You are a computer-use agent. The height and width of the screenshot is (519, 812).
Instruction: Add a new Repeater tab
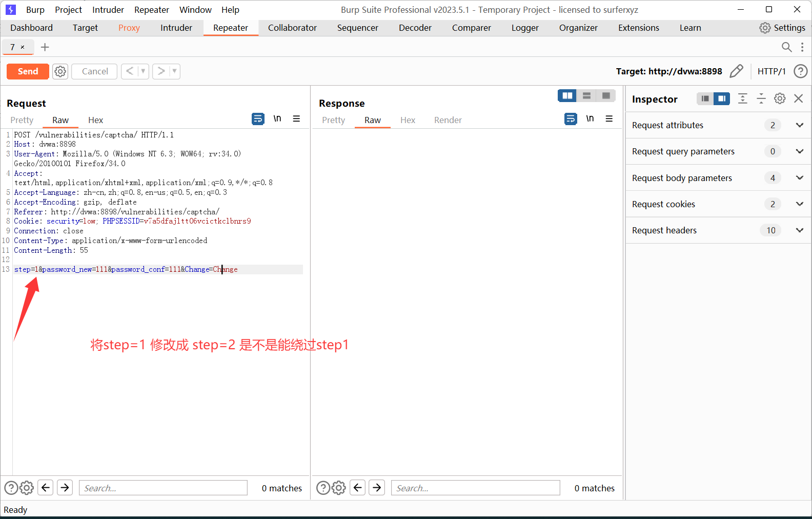[x=45, y=47]
